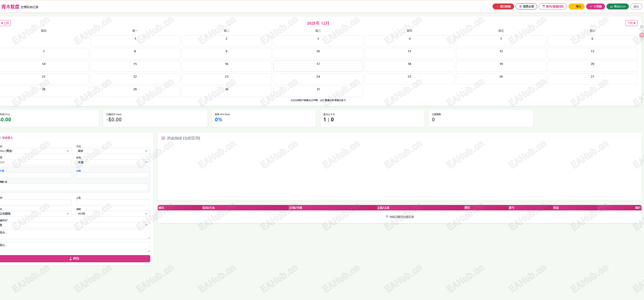Viewport: 644px width, 300px height.
Task: Click 导出Excel export button
Action: point(617,6)
